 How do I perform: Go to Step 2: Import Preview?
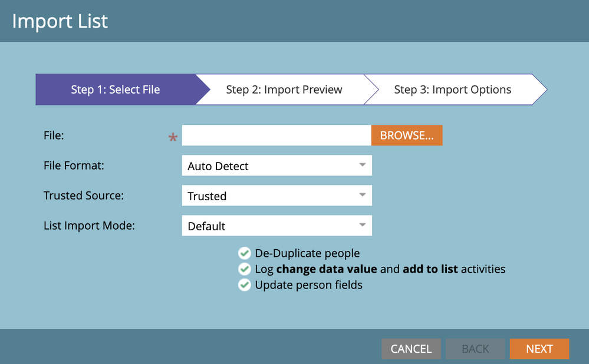coord(284,90)
